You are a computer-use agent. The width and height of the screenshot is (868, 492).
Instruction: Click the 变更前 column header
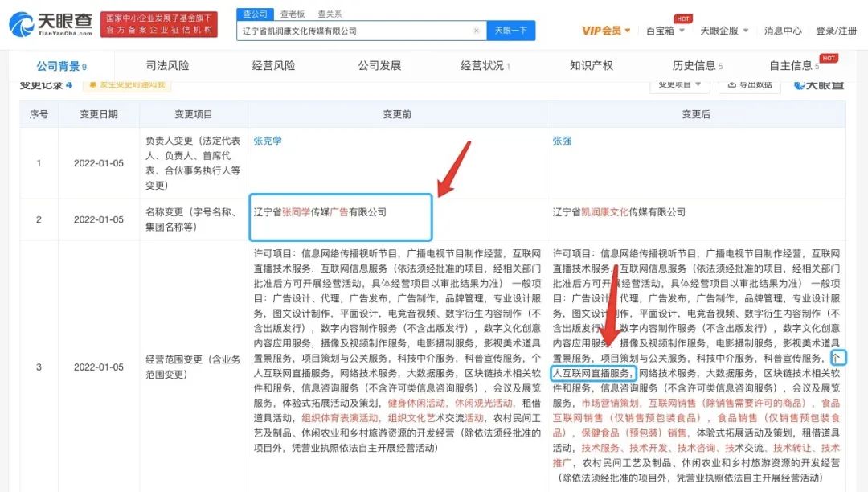point(397,114)
